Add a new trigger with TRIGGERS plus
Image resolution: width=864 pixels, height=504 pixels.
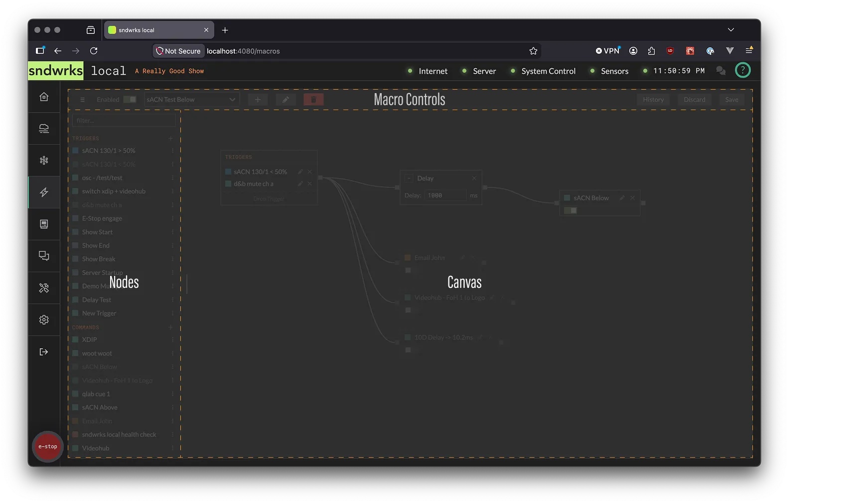pyautogui.click(x=170, y=138)
